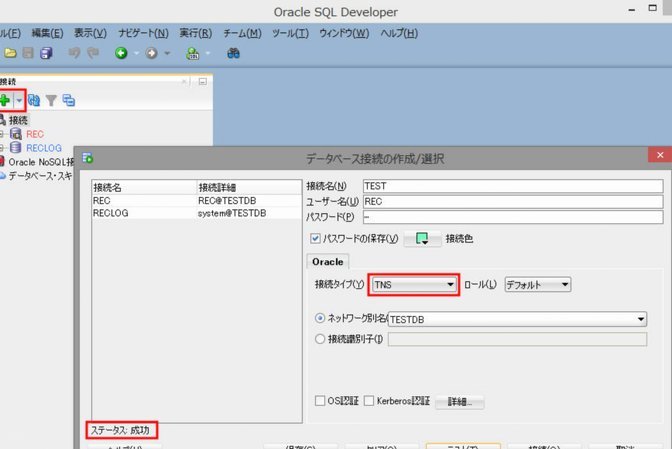Click the greyed Undo arrow icon
Image resolution: width=672 pixels, height=449 pixels.
click(x=75, y=53)
